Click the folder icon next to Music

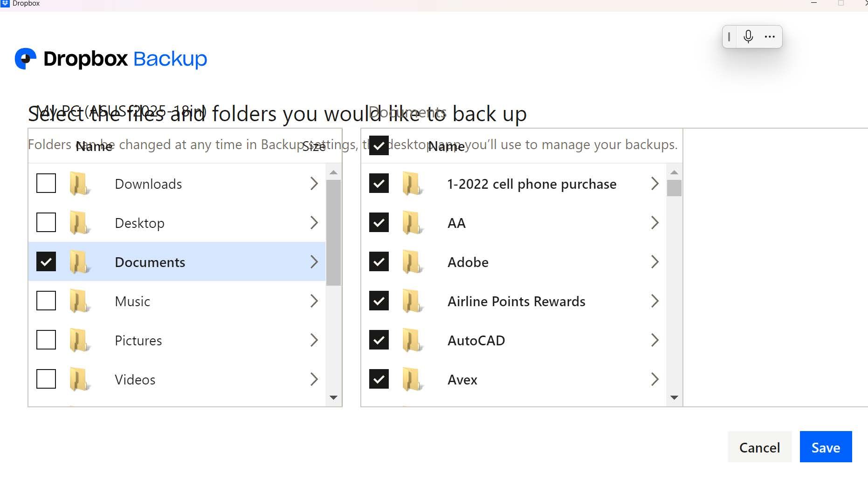(79, 301)
